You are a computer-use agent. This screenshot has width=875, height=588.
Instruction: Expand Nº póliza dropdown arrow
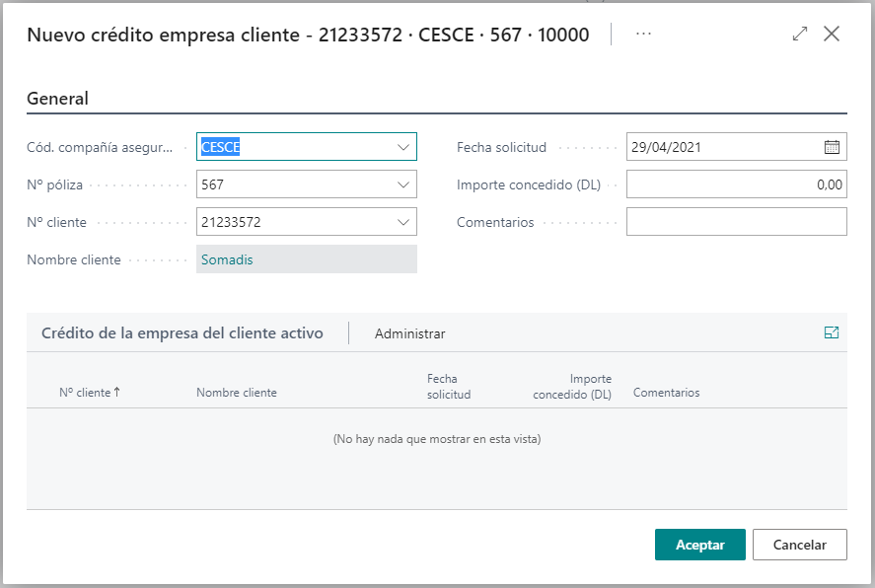click(x=402, y=184)
